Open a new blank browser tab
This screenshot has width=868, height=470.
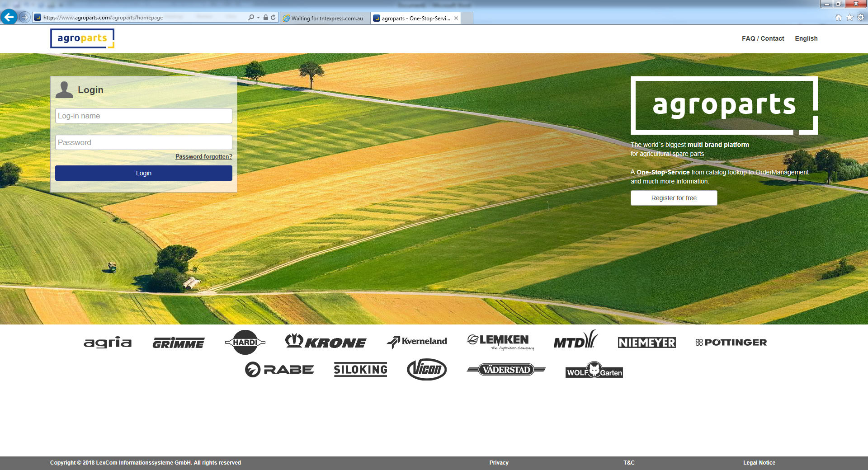tap(467, 18)
